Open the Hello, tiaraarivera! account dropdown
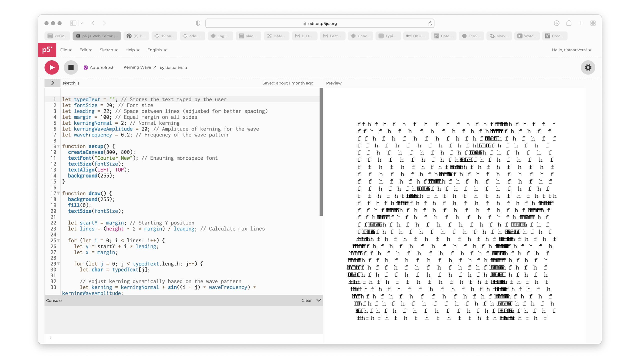Image resolution: width=640 pixels, height=364 pixels. [x=571, y=50]
